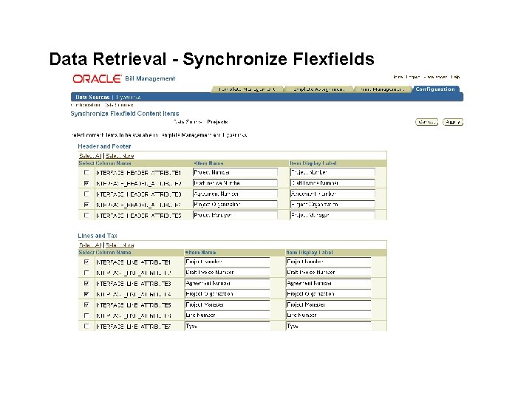Edit Item Display Label for INTERFACE_LINE_ATTRIBUTE4
Screen dimensions: 532x399
pyautogui.click(x=328, y=293)
